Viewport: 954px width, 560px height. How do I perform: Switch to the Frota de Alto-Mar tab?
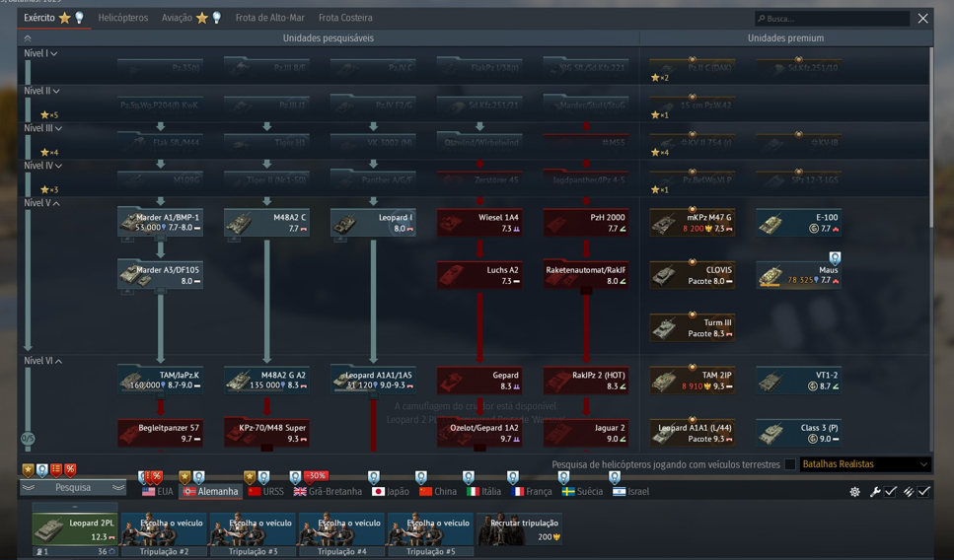click(269, 18)
